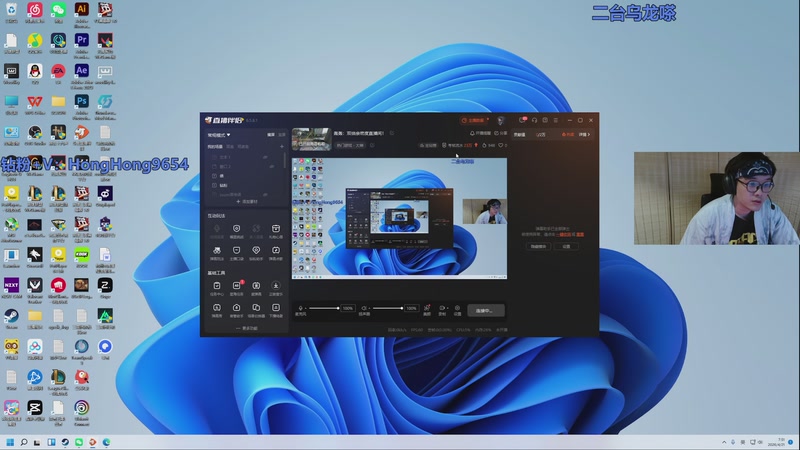800x450 pixels.
Task: Expand more functions at bottom of tools panel
Action: [245, 328]
